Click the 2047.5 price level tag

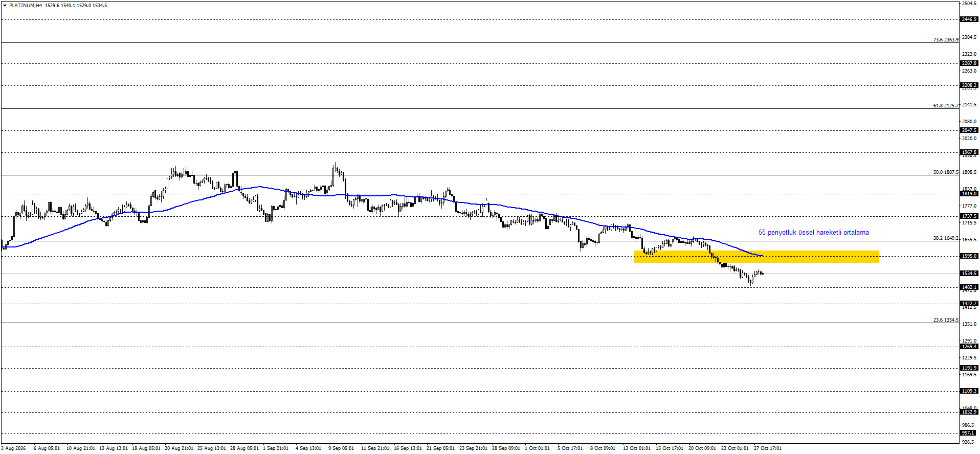(969, 130)
